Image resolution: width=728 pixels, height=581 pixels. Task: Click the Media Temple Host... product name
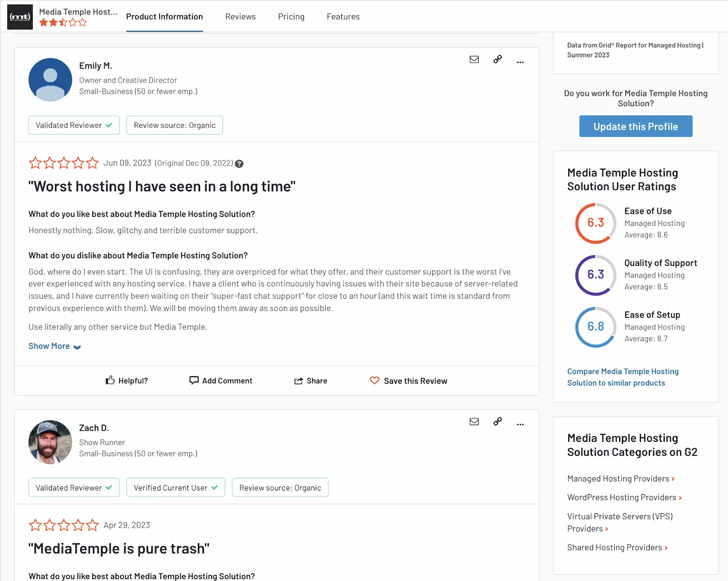(x=78, y=12)
